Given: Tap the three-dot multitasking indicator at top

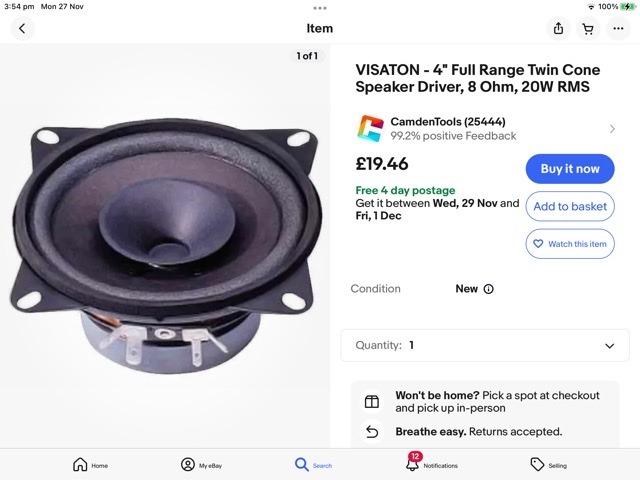Looking at the screenshot, I should [x=320, y=8].
